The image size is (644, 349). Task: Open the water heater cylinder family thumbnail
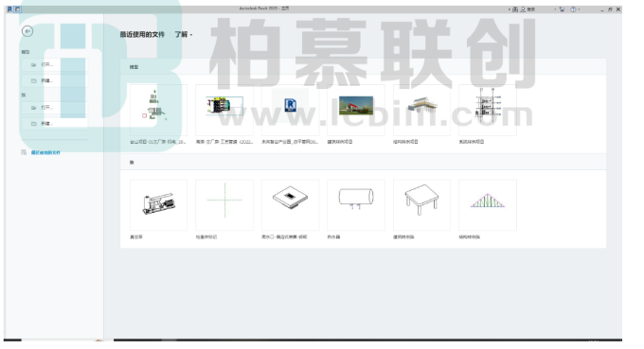click(x=356, y=204)
